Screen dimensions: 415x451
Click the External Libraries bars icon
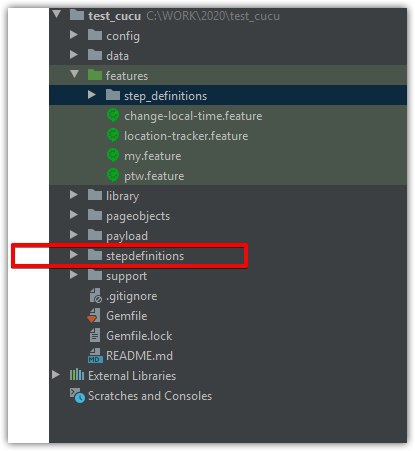tap(77, 375)
